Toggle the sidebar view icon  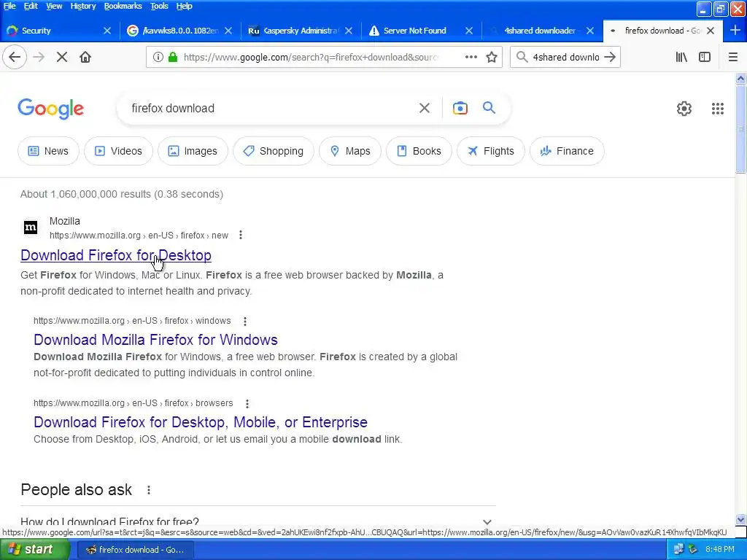[705, 57]
